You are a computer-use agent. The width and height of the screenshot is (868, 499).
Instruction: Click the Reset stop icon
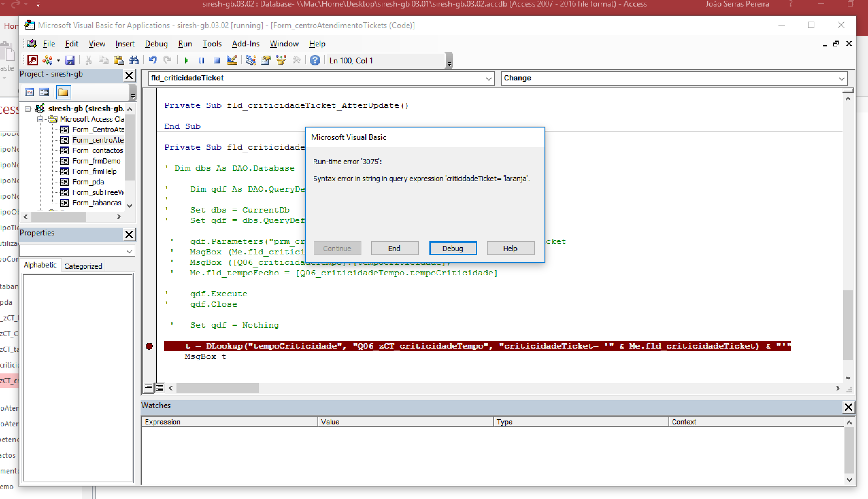(x=216, y=60)
